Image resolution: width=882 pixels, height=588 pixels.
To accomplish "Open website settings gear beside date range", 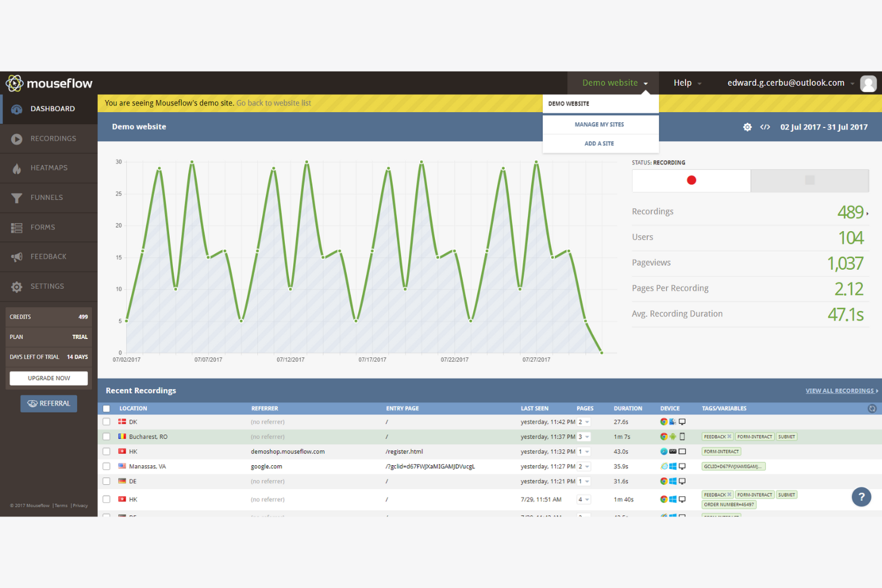I will point(747,127).
